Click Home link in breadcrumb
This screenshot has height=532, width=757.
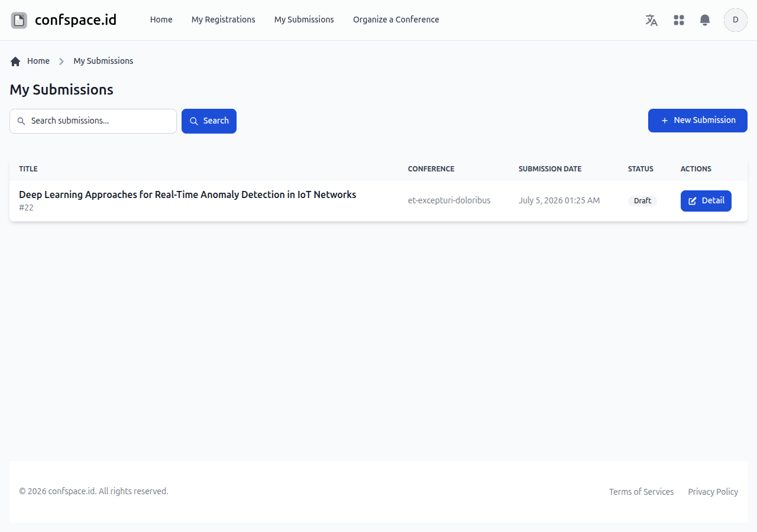click(38, 61)
